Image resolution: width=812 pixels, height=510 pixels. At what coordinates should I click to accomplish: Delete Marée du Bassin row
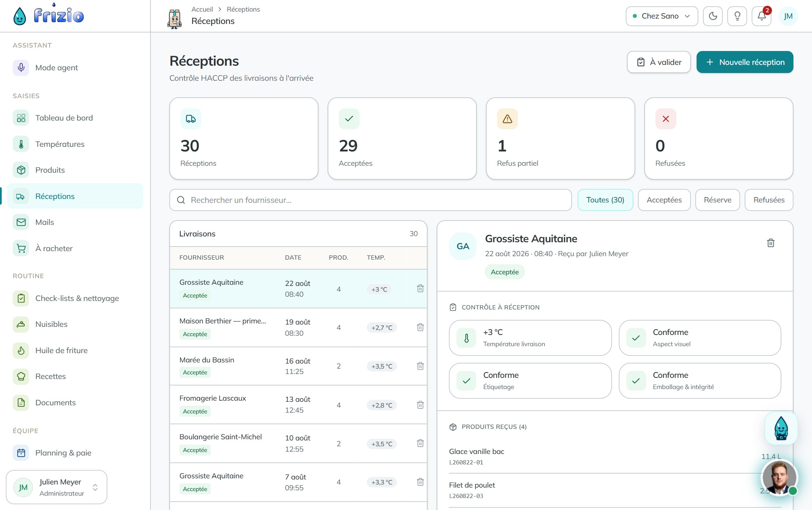[420, 366]
